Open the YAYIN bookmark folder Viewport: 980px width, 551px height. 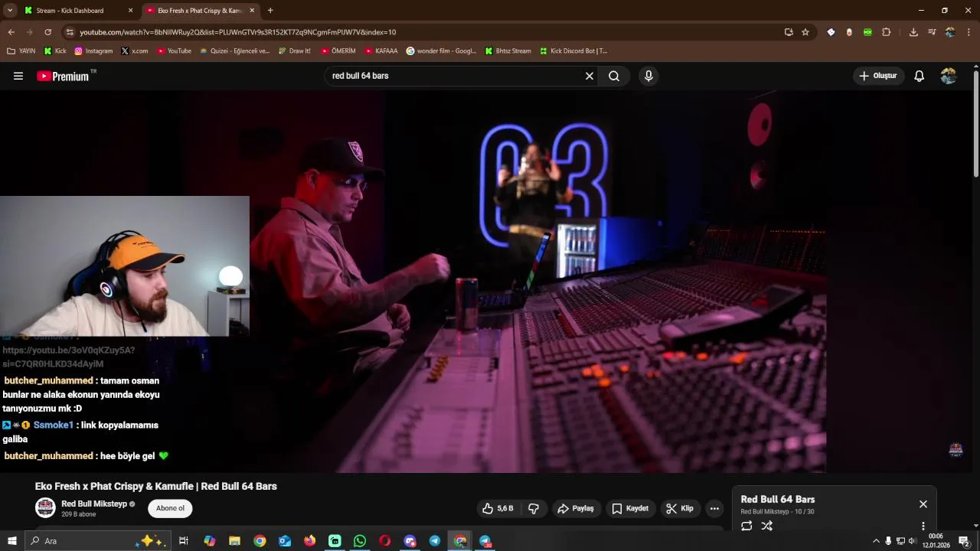click(x=21, y=51)
